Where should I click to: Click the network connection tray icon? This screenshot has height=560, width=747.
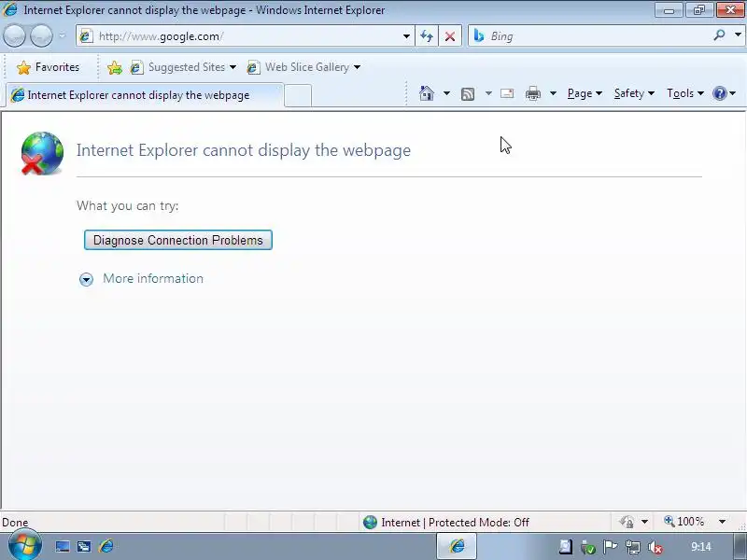pyautogui.click(x=633, y=547)
